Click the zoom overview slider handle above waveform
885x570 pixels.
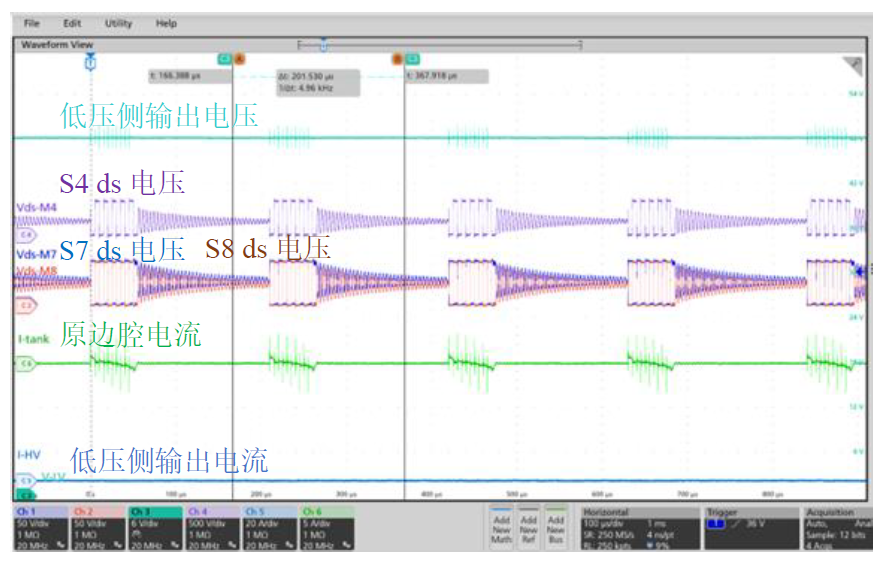click(x=323, y=44)
